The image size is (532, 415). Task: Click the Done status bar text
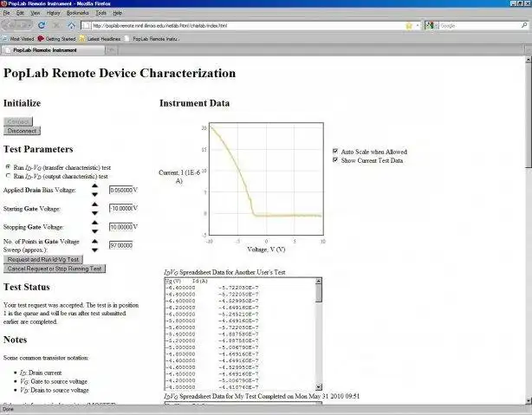[x=8, y=409]
